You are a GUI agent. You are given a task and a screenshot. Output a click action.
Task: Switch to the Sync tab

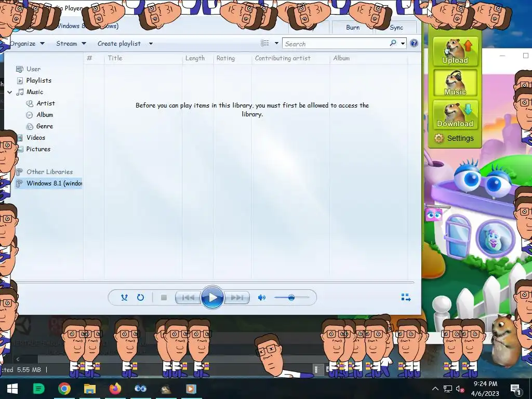tap(396, 28)
